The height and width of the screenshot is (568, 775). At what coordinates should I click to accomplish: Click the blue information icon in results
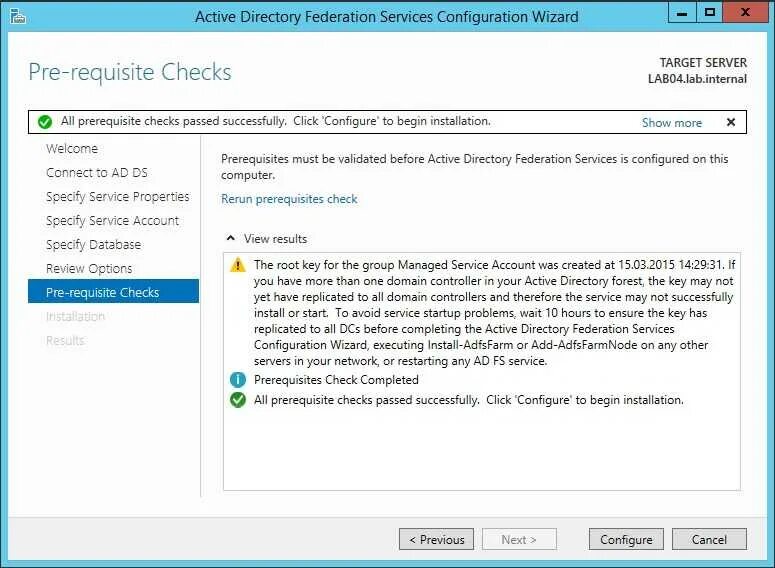[237, 380]
